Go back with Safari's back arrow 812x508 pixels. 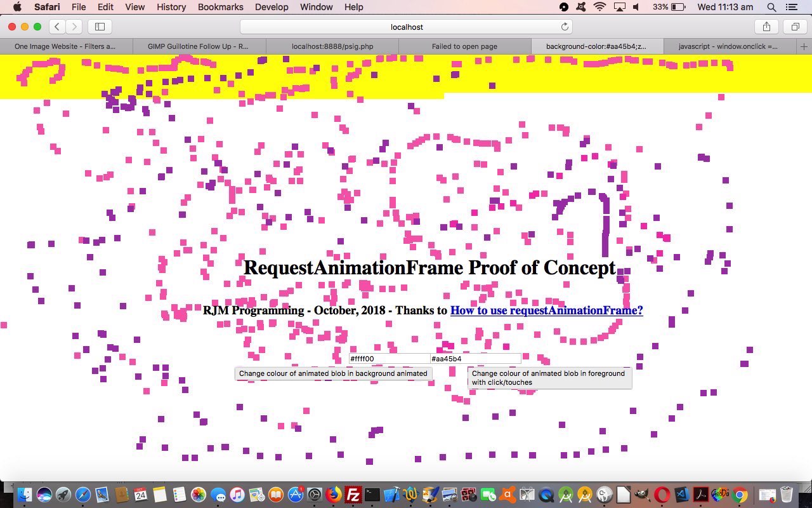point(57,27)
